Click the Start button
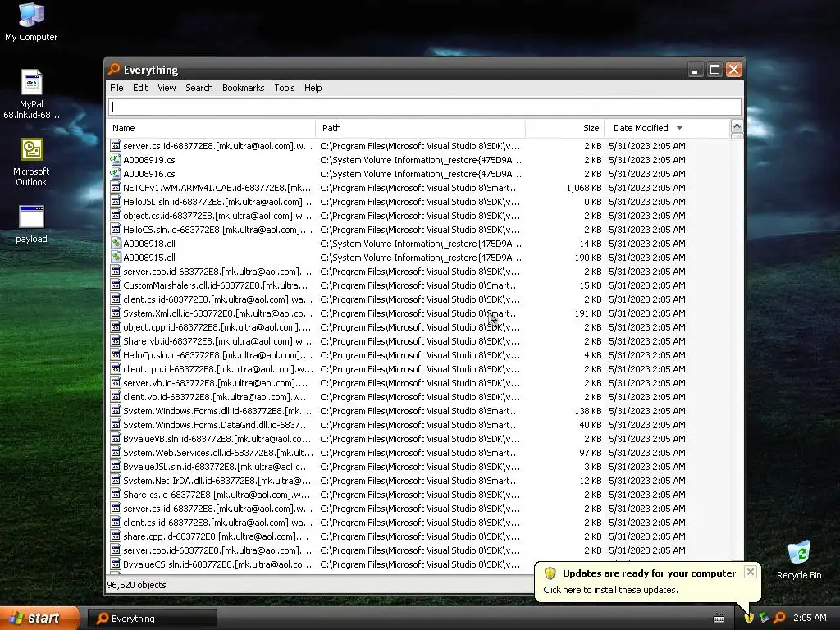This screenshot has height=630, width=840. pos(39,618)
